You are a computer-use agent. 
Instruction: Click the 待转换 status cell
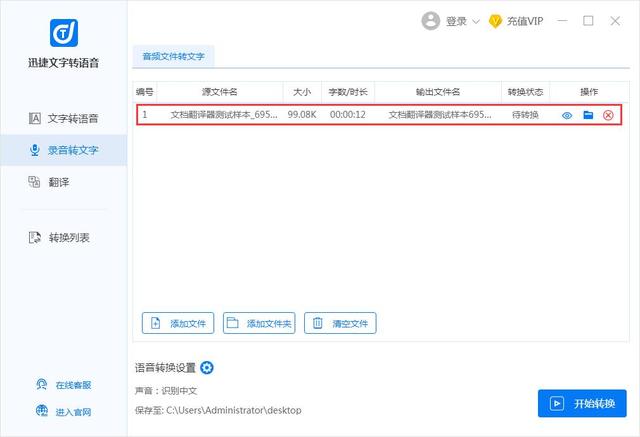click(x=525, y=115)
